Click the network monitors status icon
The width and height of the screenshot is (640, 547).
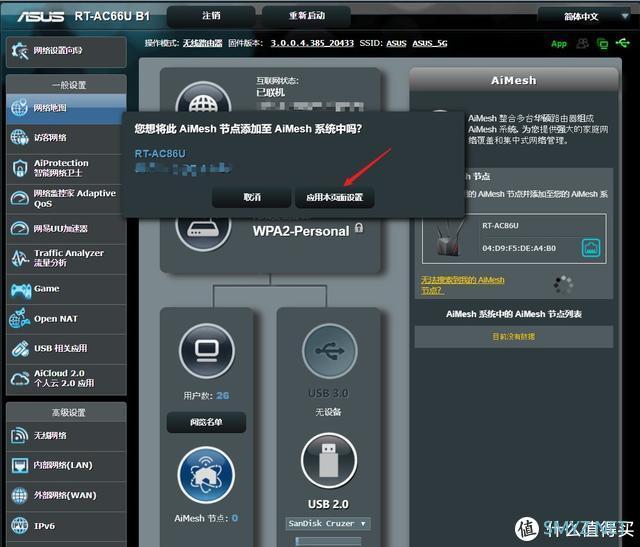pos(602,43)
